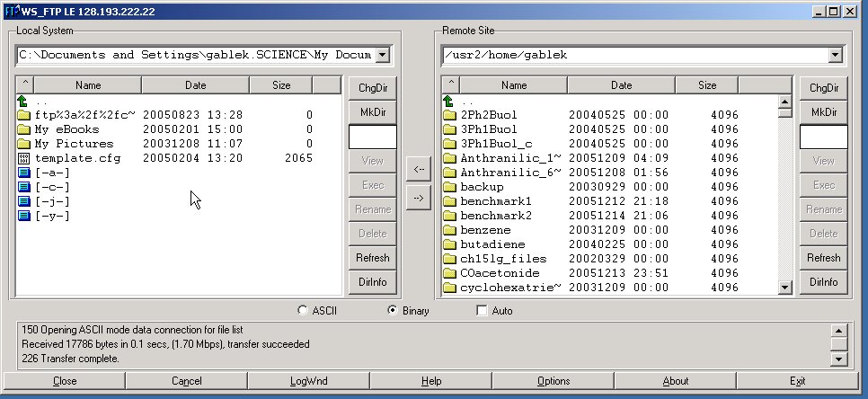The image size is (868, 399).
Task: Click the remote list scroll up arrow
Action: (x=785, y=102)
